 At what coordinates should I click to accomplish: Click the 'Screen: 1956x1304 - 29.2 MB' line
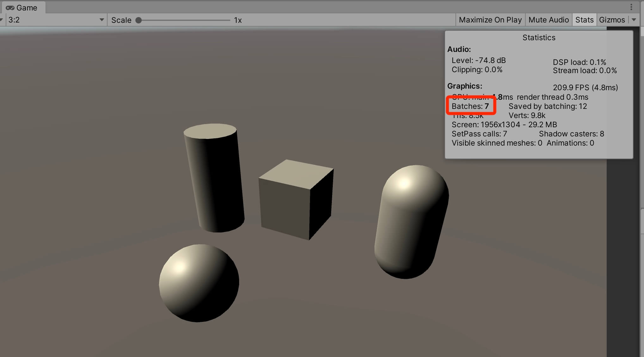coord(504,125)
